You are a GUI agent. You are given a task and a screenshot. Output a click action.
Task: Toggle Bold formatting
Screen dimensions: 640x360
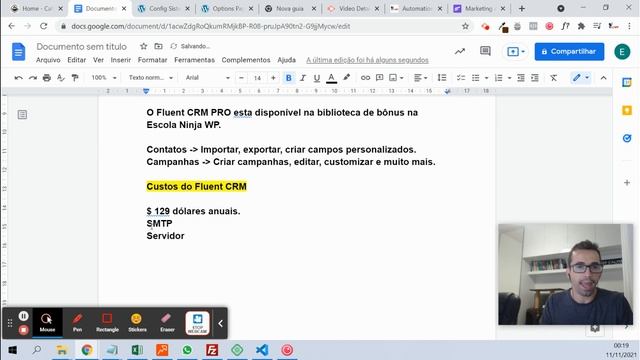click(289, 78)
